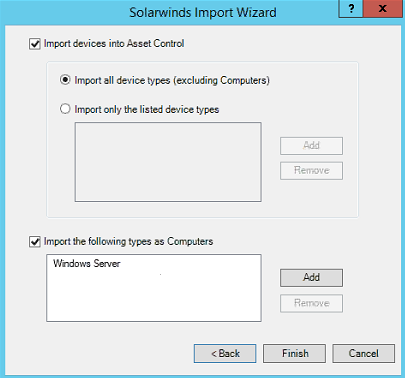
Task: Click the disabled Add button for device types
Action: click(x=311, y=146)
